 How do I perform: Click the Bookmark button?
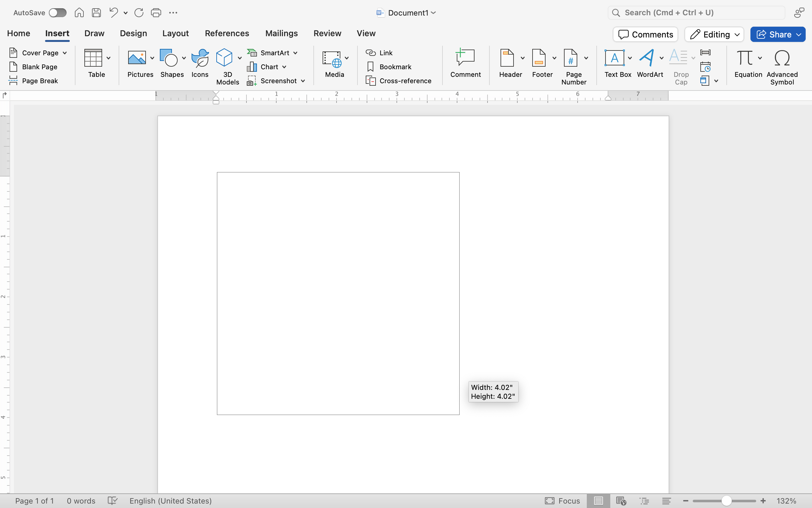(x=389, y=67)
